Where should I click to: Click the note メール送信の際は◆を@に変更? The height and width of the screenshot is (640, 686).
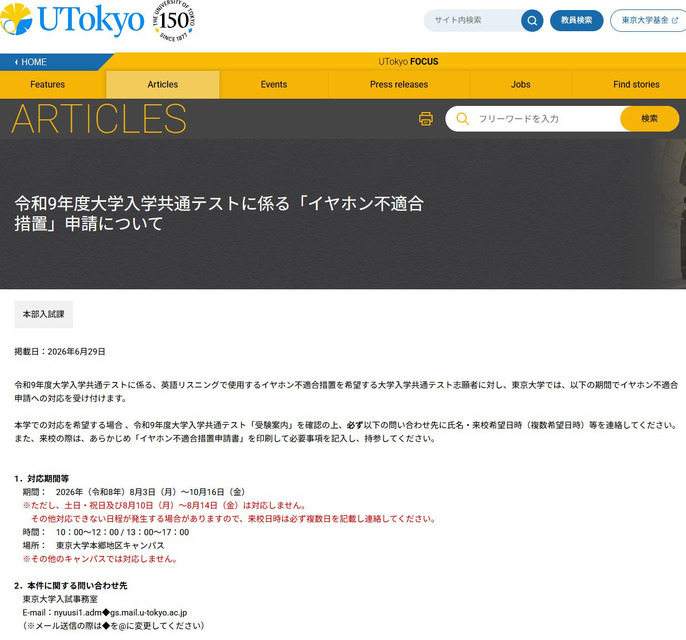[x=114, y=626]
